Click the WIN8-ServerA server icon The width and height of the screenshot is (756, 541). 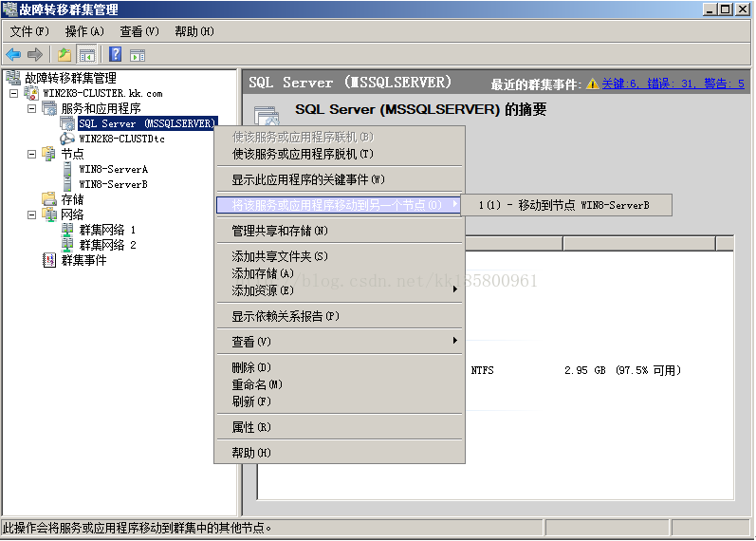click(67, 169)
